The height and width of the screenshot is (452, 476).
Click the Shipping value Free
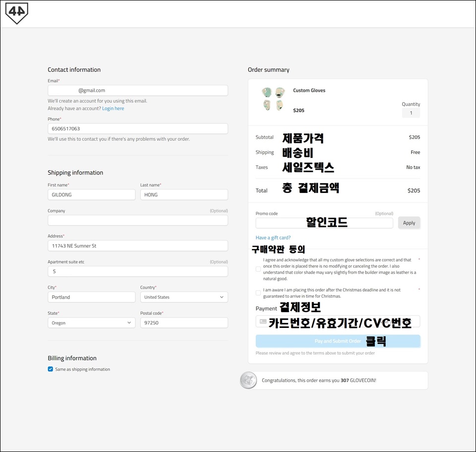click(416, 152)
